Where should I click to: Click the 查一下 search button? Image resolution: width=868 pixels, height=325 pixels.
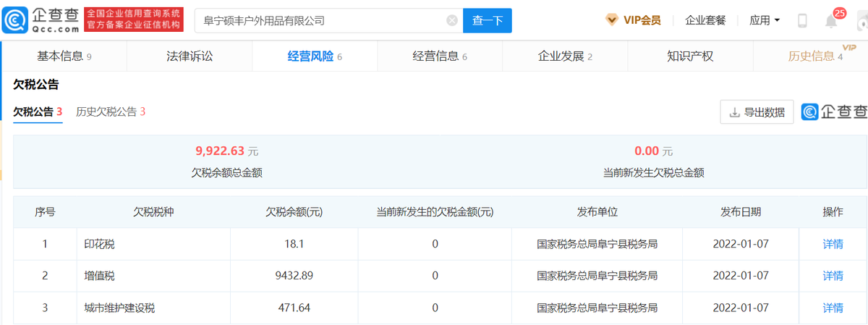click(x=488, y=20)
